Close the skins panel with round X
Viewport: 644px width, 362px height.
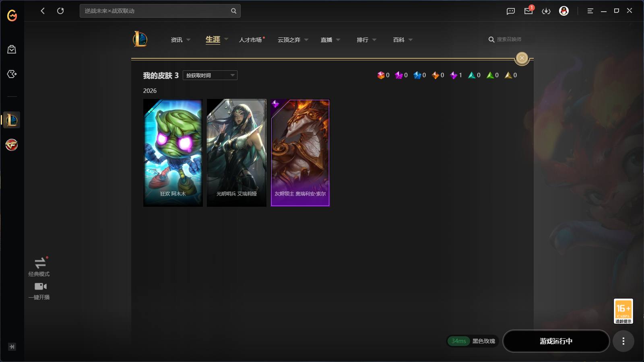tap(522, 58)
